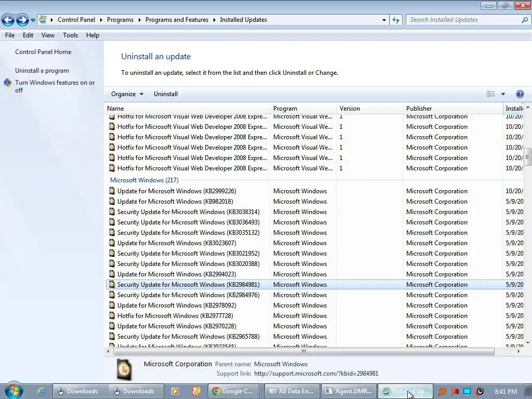The height and width of the screenshot is (399, 532).
Task: Go to Control Panel Home
Action: pyautogui.click(x=43, y=52)
